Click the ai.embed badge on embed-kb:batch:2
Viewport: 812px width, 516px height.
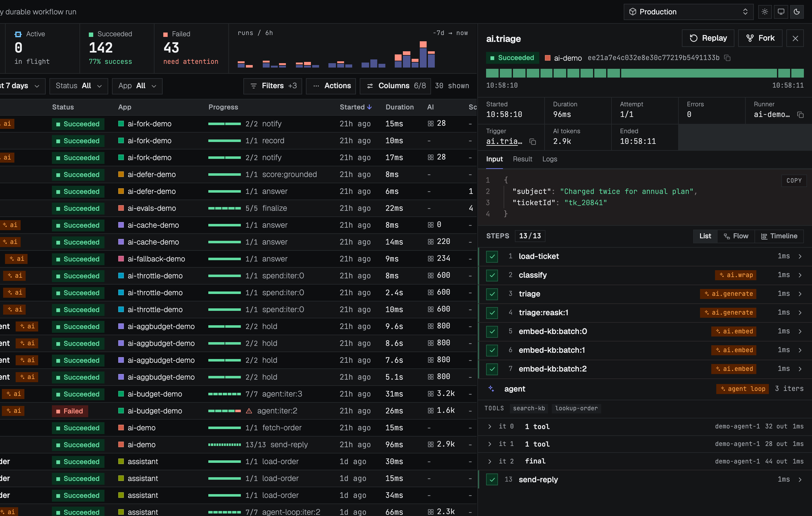click(734, 369)
